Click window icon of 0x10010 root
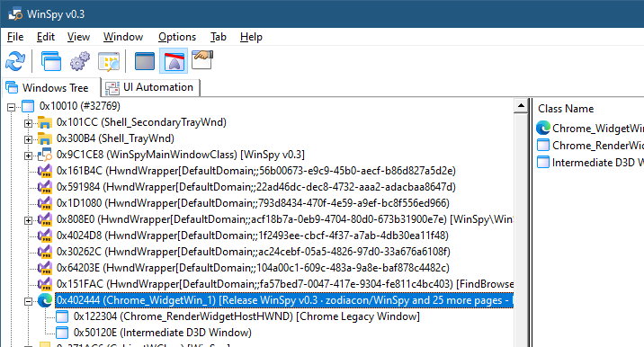This screenshot has height=347, width=644. pyautogui.click(x=28, y=106)
